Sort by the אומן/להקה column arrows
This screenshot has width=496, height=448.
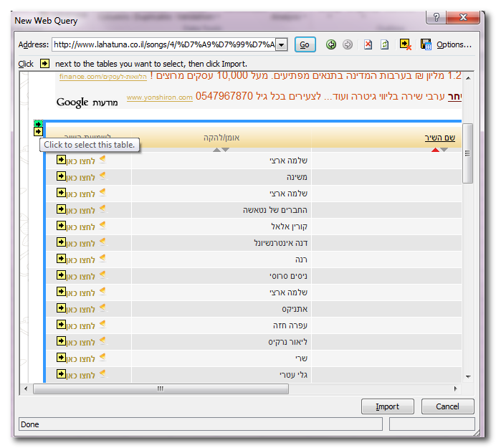(221, 150)
